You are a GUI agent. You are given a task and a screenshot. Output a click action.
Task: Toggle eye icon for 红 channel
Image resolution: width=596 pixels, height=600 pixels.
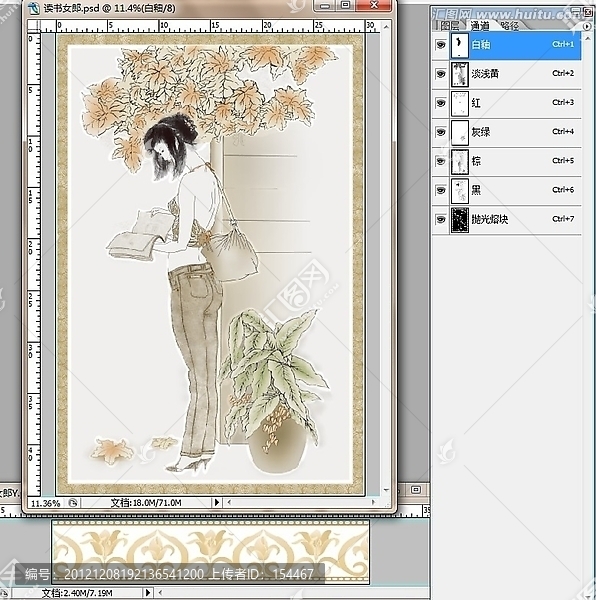coord(441,103)
